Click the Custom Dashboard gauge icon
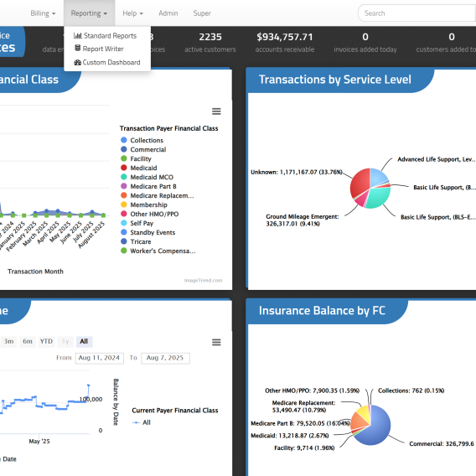 (78, 62)
